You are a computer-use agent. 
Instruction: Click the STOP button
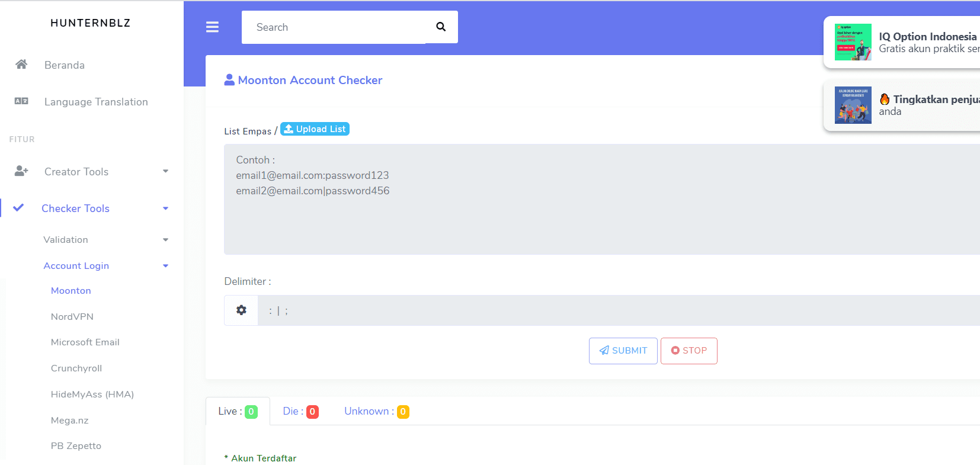pos(689,351)
